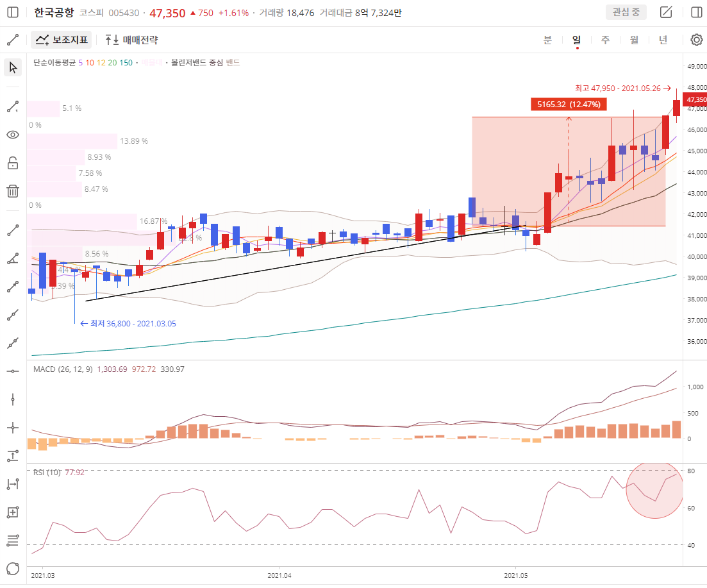This screenshot has height=588, width=707.
Task: Open the drawing tools line icon
Action: coord(13,40)
